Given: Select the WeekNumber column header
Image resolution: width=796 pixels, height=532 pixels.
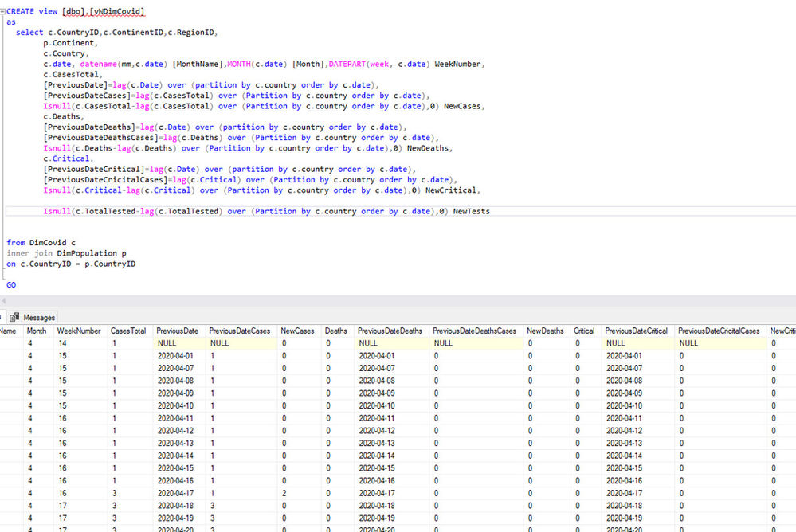Looking at the screenshot, I should pyautogui.click(x=78, y=331).
